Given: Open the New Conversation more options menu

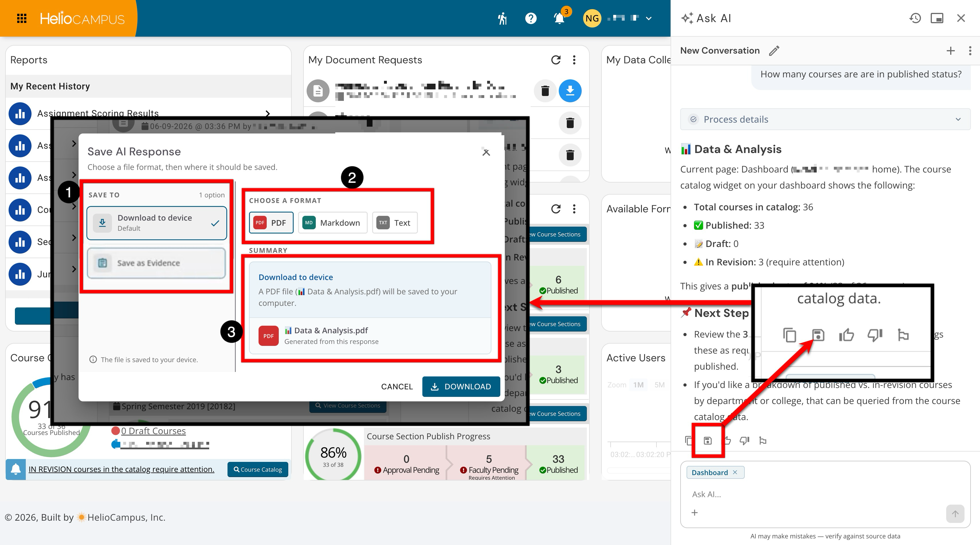Looking at the screenshot, I should pos(970,51).
